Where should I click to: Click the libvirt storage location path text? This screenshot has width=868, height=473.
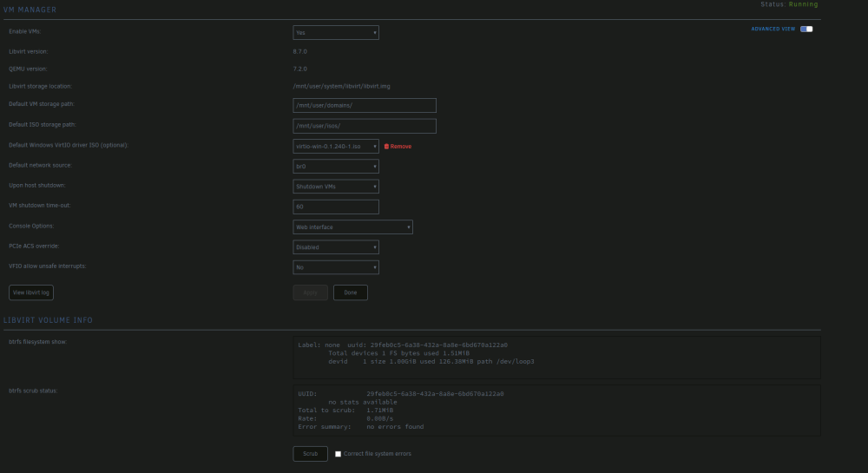tap(341, 86)
